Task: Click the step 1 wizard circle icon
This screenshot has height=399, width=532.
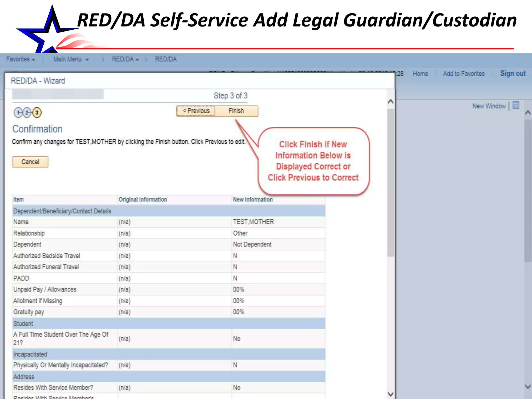Action: point(18,113)
